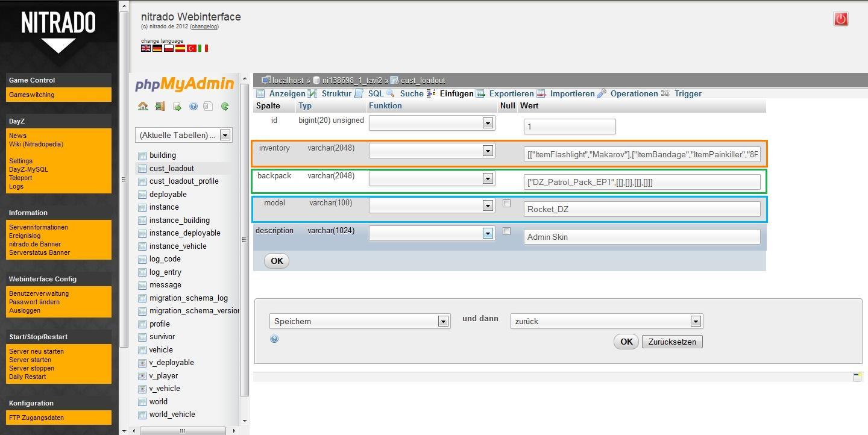Switch language to English via UK flag
Viewport: 868px width, 435px height.
click(146, 48)
